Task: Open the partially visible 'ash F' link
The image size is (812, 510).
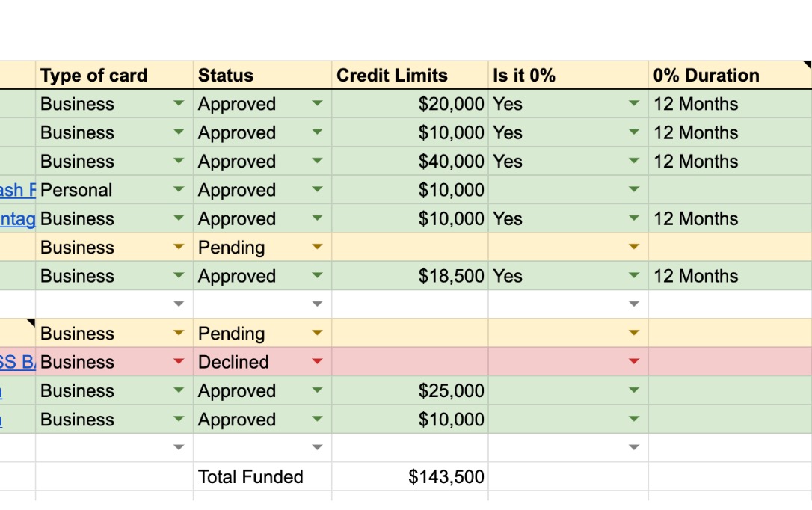Action: 17,190
